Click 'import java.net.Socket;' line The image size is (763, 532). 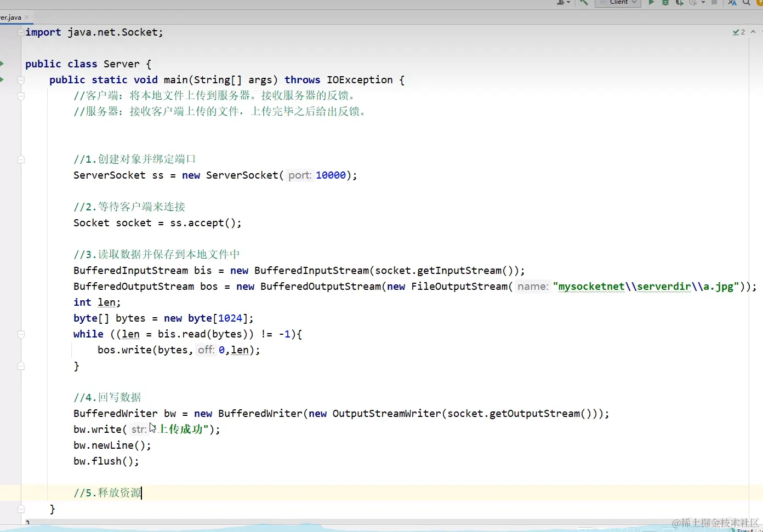pyautogui.click(x=94, y=32)
